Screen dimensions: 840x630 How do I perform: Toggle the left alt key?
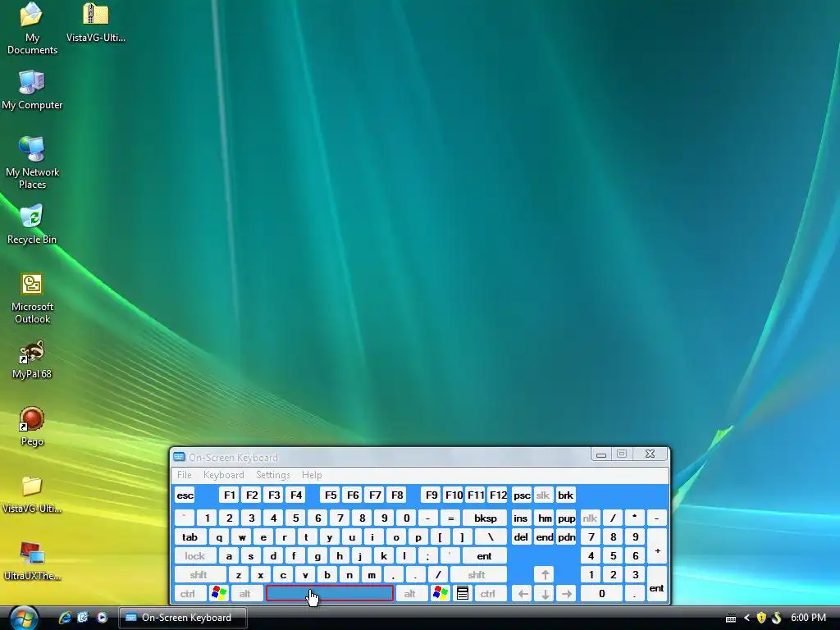click(245, 593)
